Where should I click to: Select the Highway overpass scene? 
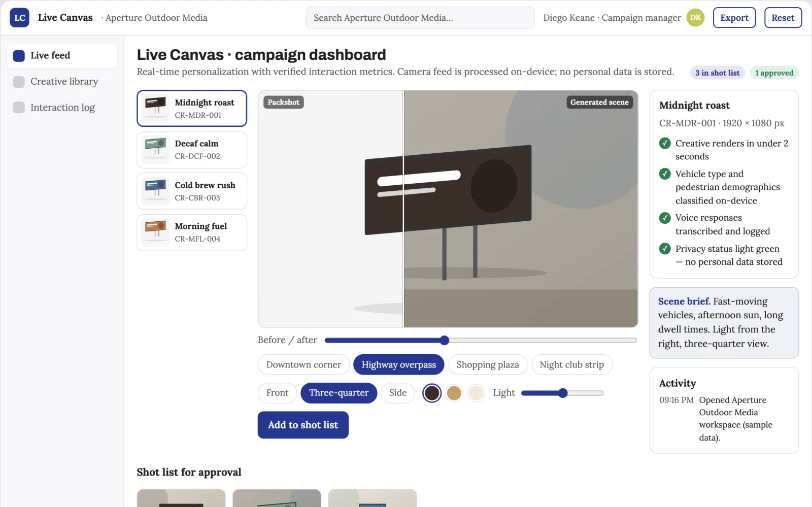pyautogui.click(x=399, y=365)
